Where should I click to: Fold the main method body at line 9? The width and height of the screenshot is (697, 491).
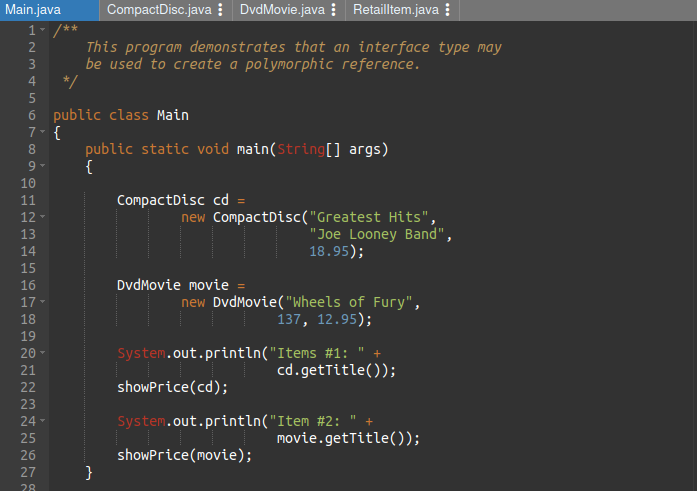tap(42, 166)
